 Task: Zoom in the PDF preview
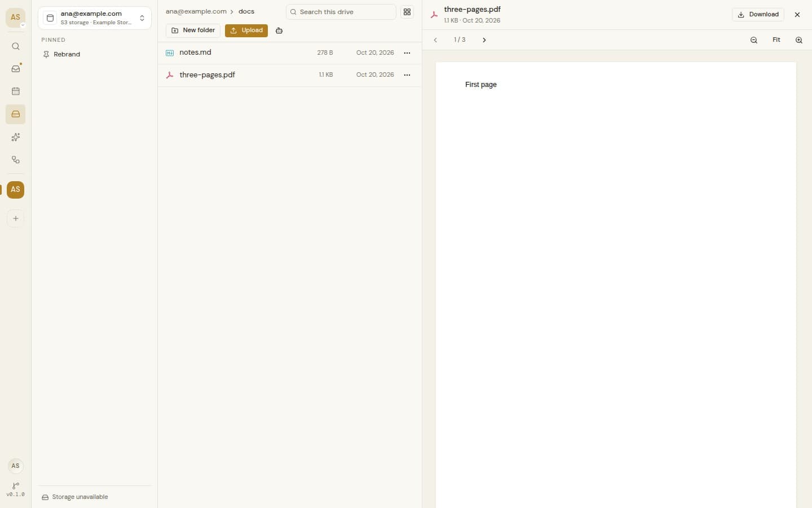click(799, 40)
